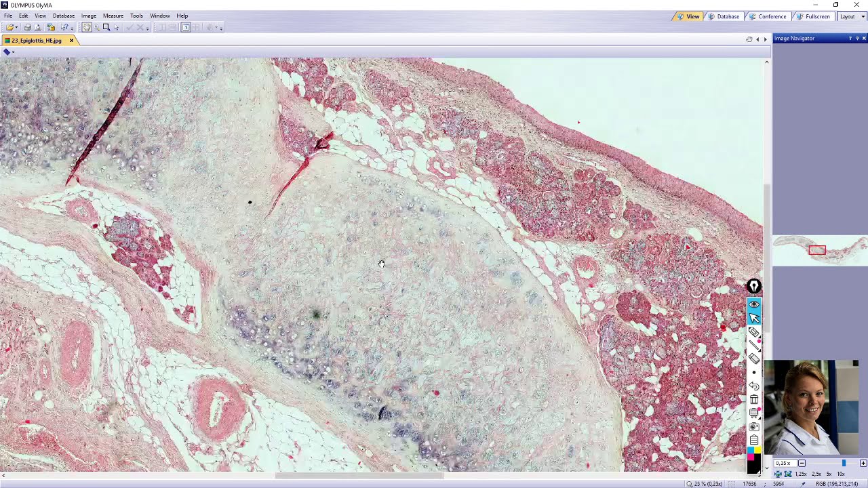The height and width of the screenshot is (488, 868).
Task: Toggle annotation visibility eye icon
Action: [x=754, y=304]
